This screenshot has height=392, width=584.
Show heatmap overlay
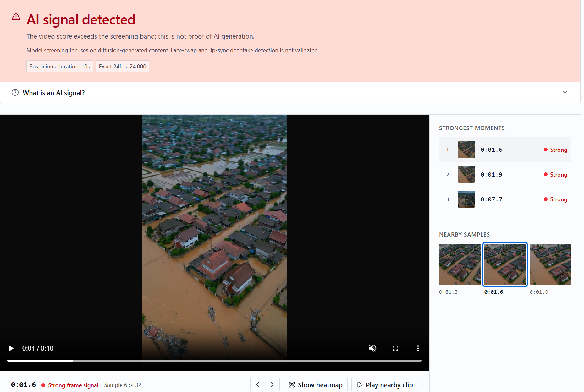point(316,385)
